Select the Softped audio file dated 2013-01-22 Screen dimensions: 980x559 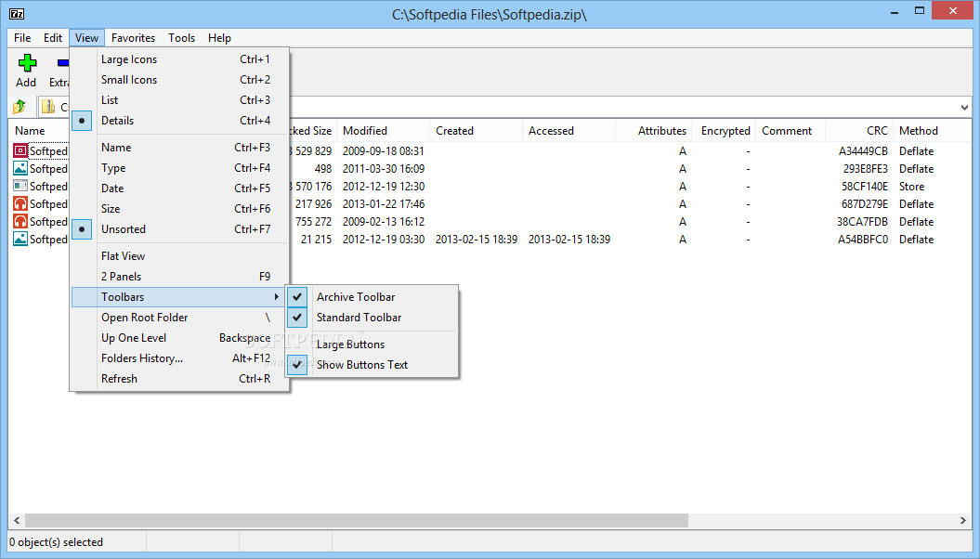41,203
